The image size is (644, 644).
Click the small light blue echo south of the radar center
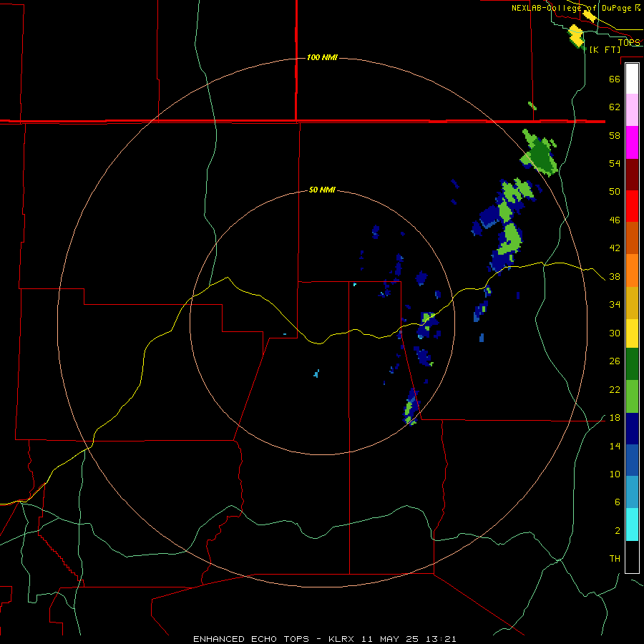316,374
